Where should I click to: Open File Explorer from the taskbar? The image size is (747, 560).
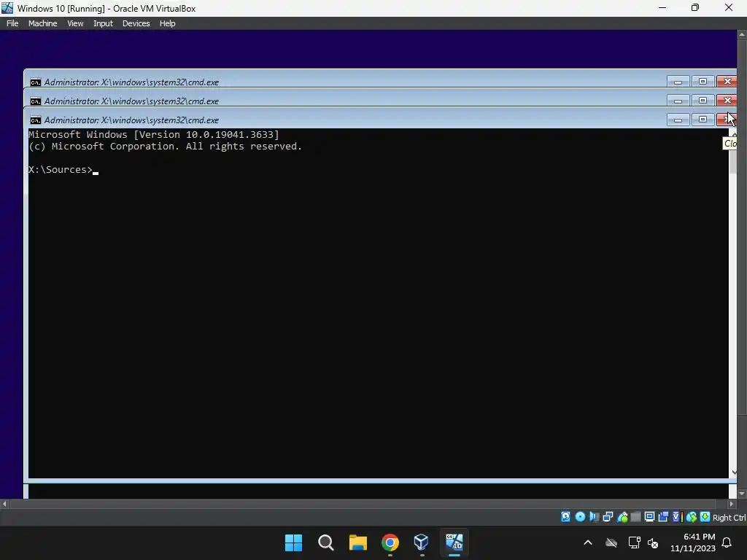click(357, 542)
